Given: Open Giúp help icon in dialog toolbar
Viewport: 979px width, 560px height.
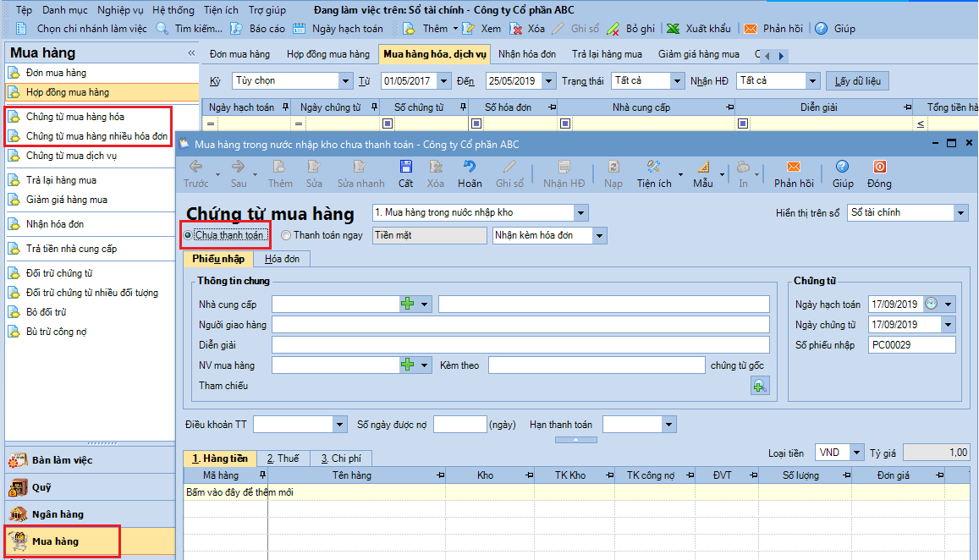Looking at the screenshot, I should coord(842,167).
